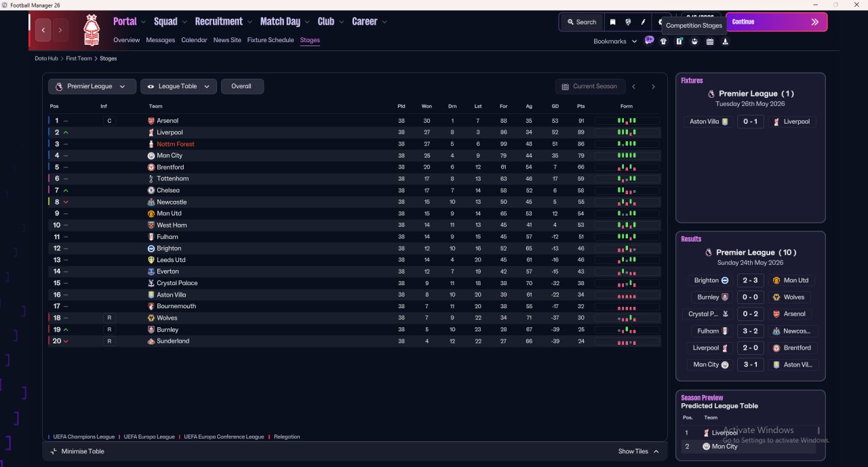Click the Wolves badge in league table
Screen dimensions: 868x467
[x=151, y=318]
